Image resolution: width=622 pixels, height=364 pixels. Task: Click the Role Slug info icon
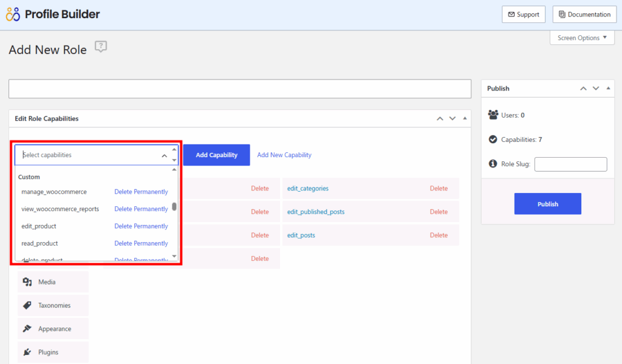tap(493, 164)
